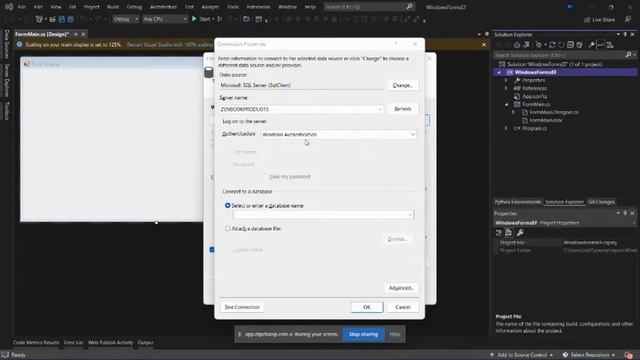Click Preview Selected Items icon in Solution Explorer
This screenshot has height=360, width=640.
pos(601,45)
